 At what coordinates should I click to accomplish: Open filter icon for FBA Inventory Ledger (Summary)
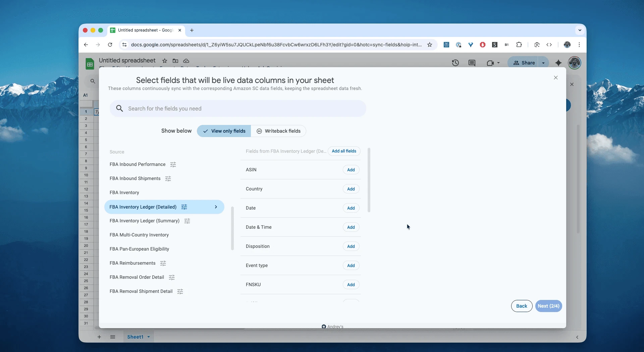click(x=187, y=221)
